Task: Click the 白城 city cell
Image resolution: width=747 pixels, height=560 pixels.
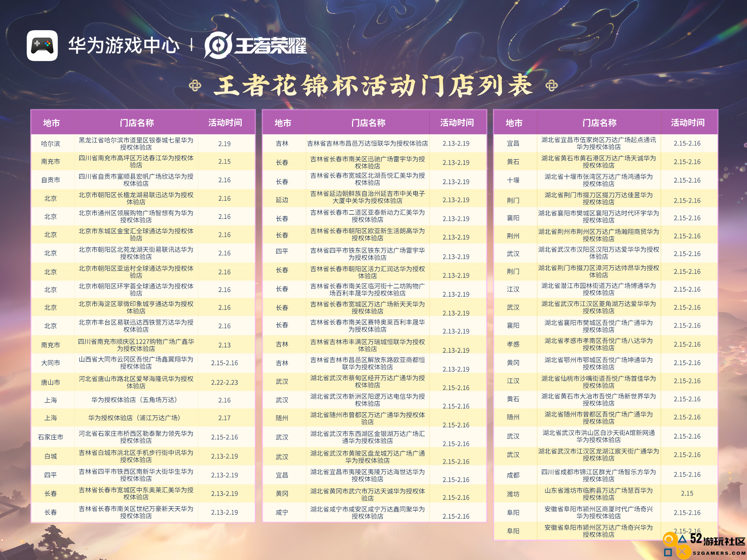Action: pos(51,456)
